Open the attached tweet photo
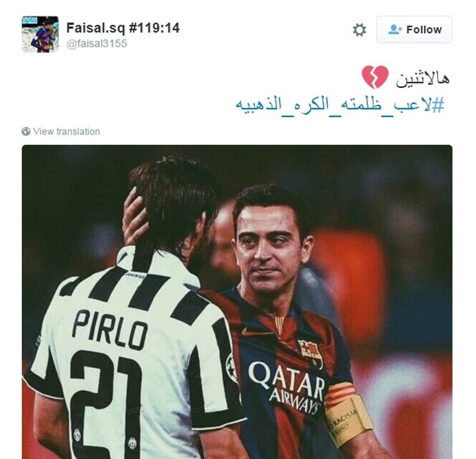The height and width of the screenshot is (459, 476). (x=237, y=302)
